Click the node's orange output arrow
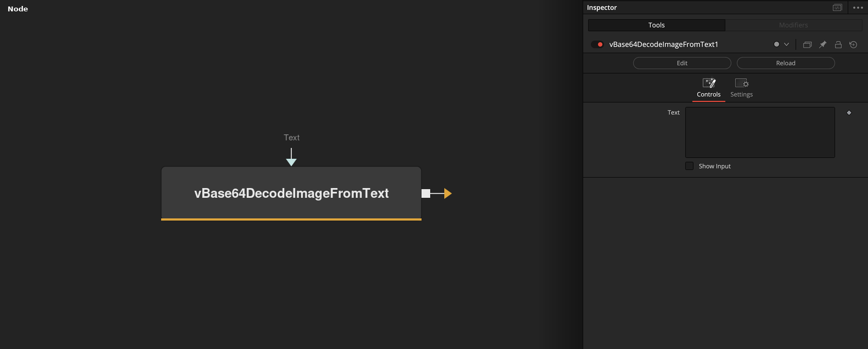 click(x=448, y=193)
